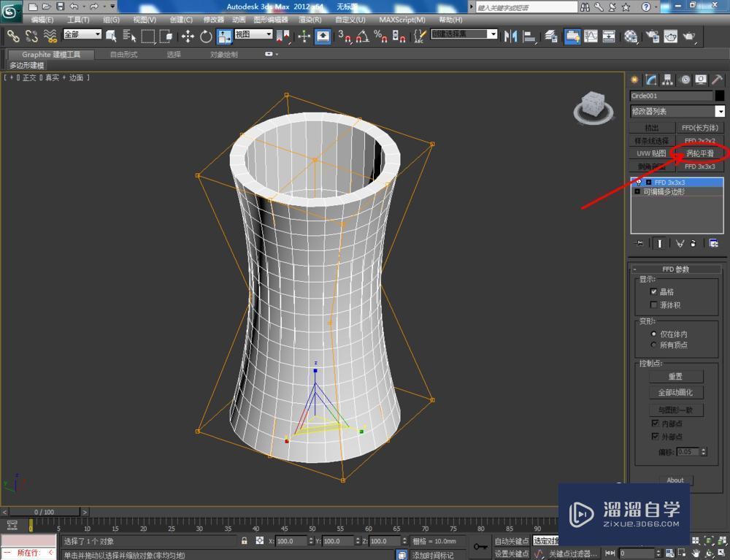Apply the 涡轮平滑 modifier button

[x=700, y=153]
